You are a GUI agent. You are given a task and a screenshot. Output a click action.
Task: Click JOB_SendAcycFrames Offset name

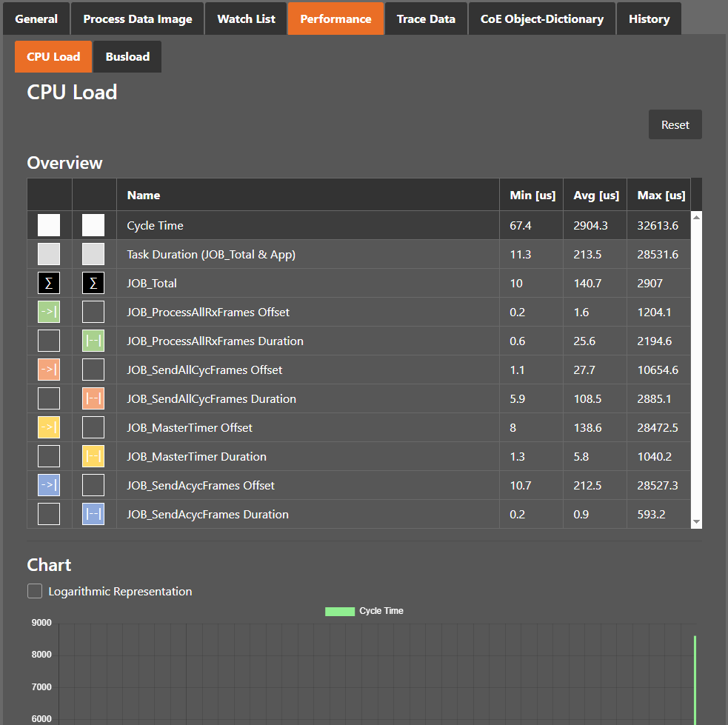pyautogui.click(x=201, y=486)
